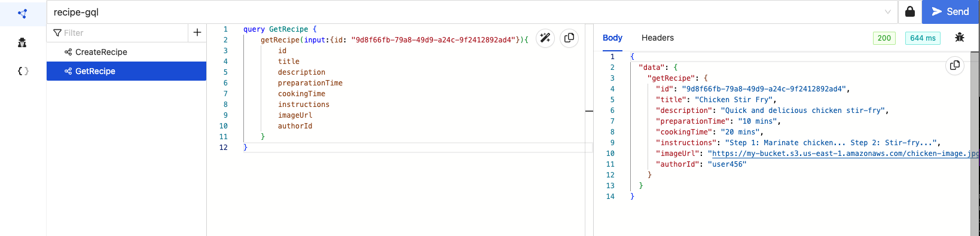Click the response "id" value string
980x236 pixels.
[764, 89]
